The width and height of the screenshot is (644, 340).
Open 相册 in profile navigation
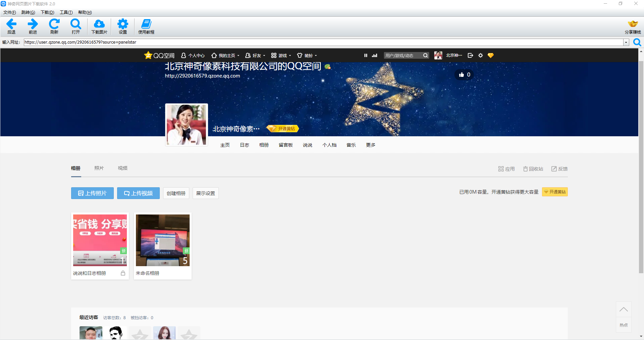264,145
